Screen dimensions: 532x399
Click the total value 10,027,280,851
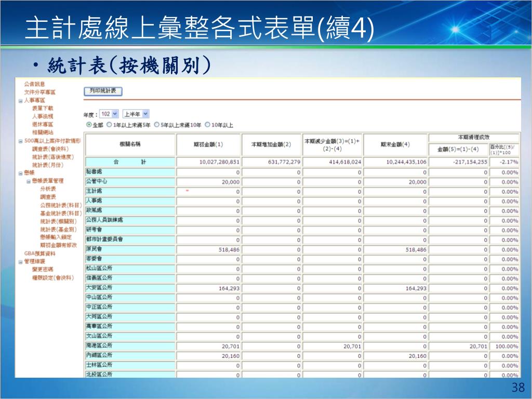pyautogui.click(x=219, y=162)
